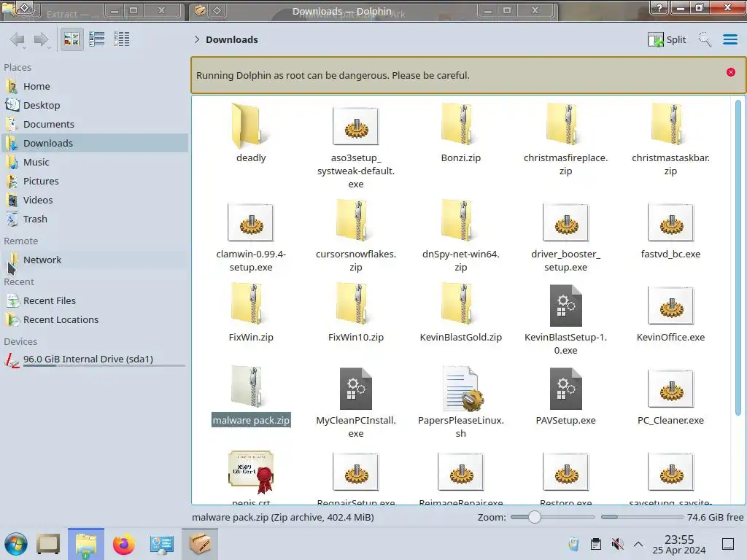Open the search magnifier tool
Screen dimensions: 747x560
(x=705, y=39)
